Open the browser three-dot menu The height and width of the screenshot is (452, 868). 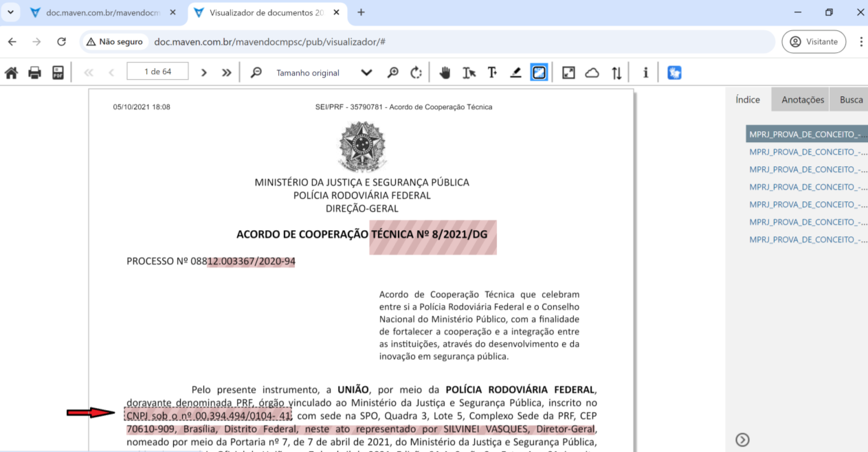click(x=860, y=42)
